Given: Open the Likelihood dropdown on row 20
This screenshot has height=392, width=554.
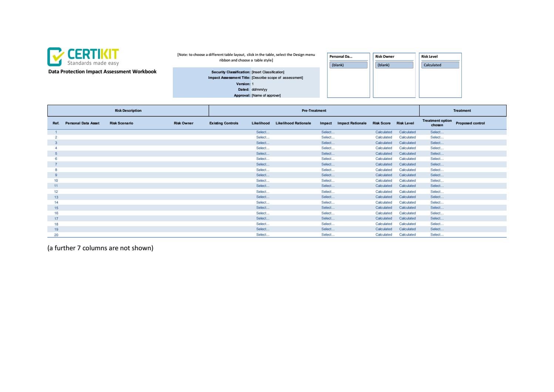Looking at the screenshot, I should point(263,234).
